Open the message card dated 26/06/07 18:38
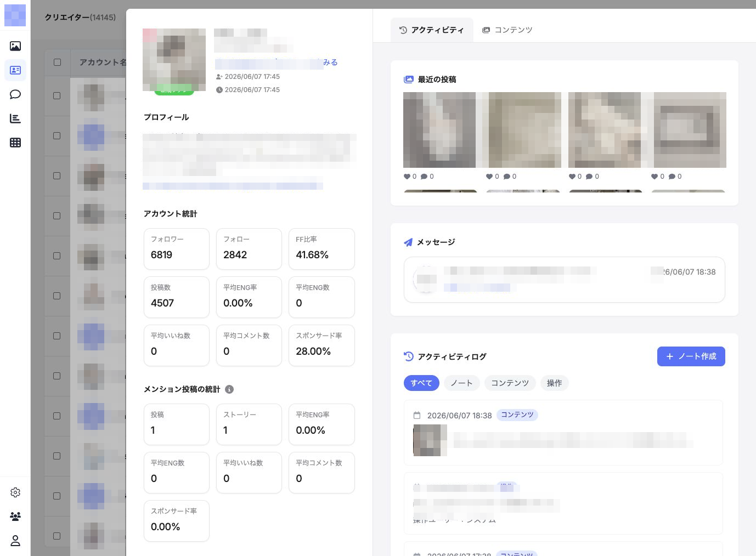 [x=565, y=280]
